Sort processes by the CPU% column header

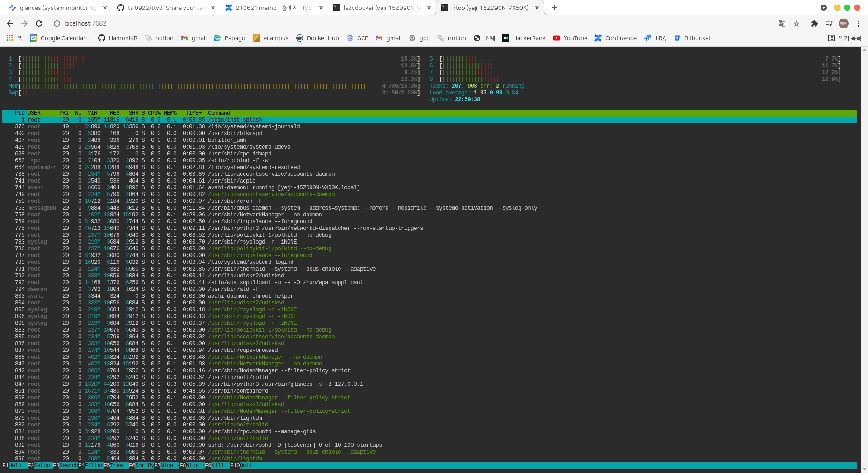point(154,113)
